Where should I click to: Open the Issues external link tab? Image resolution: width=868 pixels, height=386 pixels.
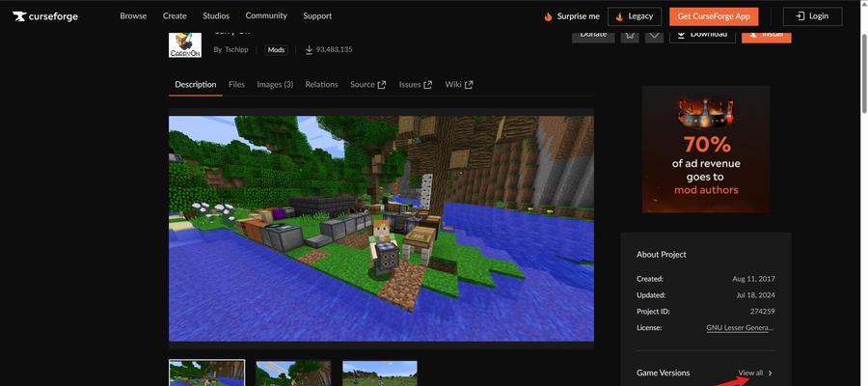pyautogui.click(x=416, y=85)
